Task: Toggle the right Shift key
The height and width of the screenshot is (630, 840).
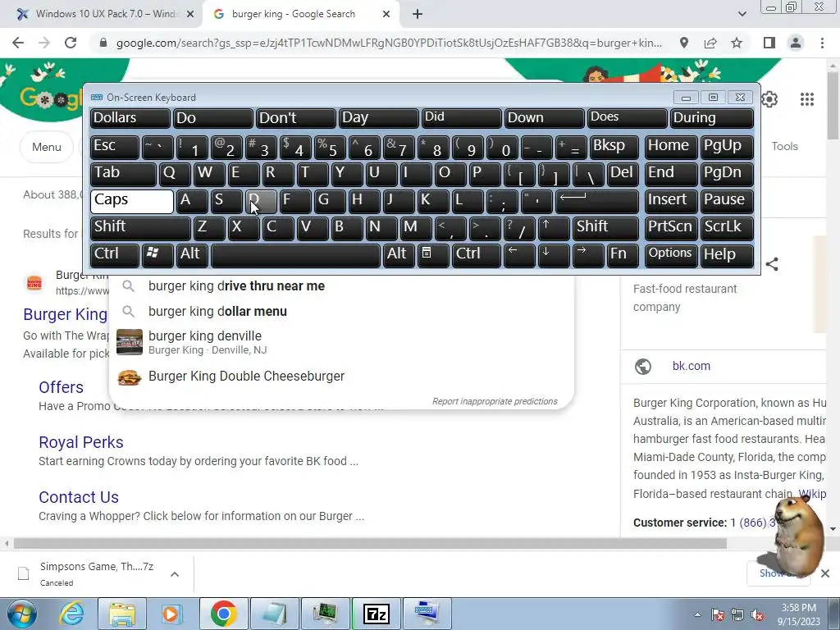Action: (605, 228)
